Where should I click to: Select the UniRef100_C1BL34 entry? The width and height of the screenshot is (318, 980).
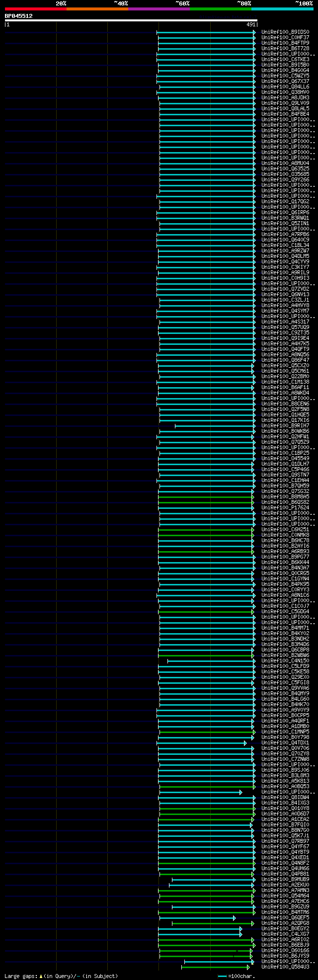pyautogui.click(x=285, y=245)
